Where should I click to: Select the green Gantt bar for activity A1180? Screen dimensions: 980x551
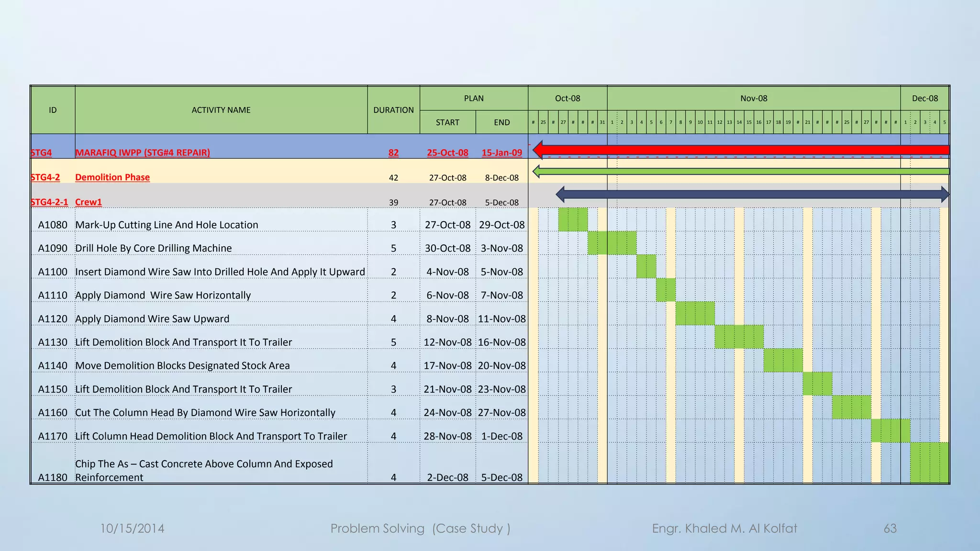(929, 463)
